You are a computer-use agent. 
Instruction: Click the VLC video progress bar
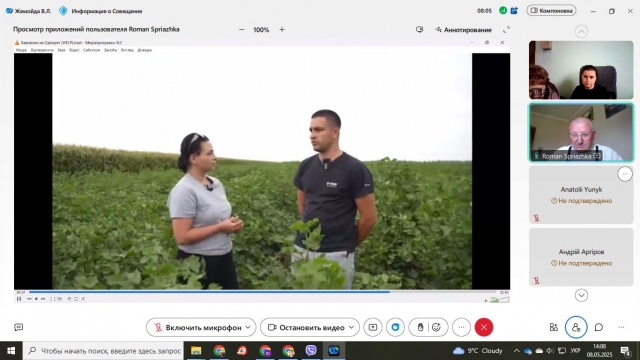pos(262,292)
